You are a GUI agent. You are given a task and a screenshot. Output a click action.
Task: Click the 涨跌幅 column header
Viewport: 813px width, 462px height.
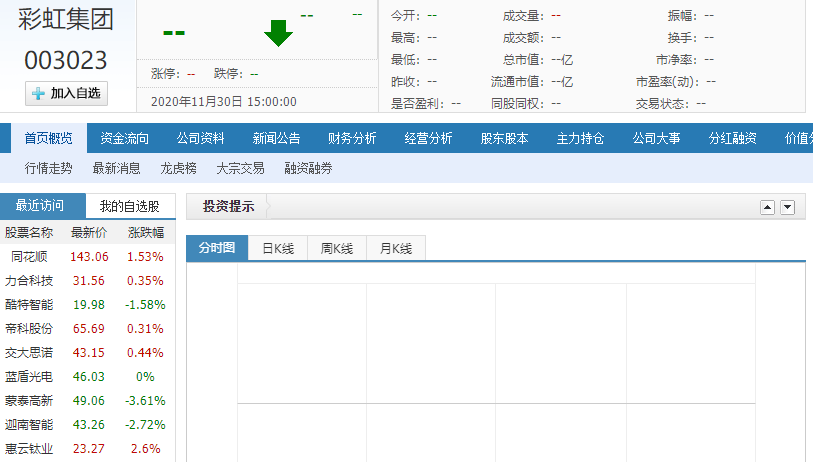point(146,233)
